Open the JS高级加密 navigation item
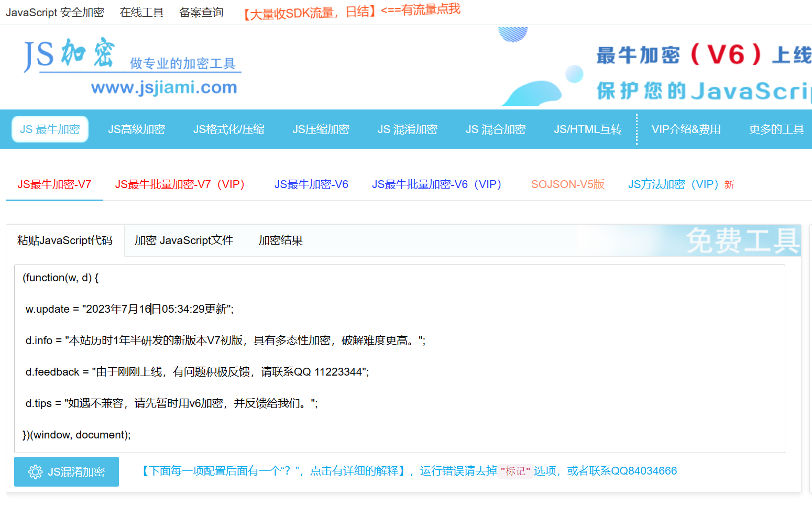 pos(136,129)
